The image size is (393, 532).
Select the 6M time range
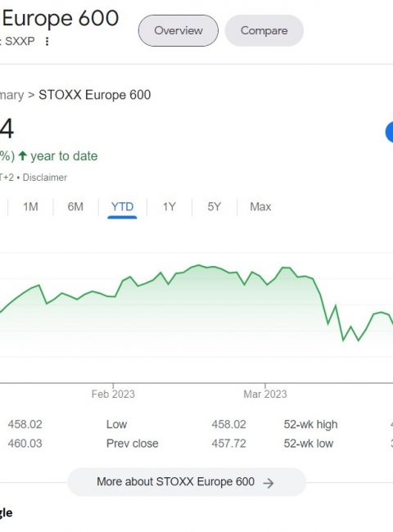point(75,206)
